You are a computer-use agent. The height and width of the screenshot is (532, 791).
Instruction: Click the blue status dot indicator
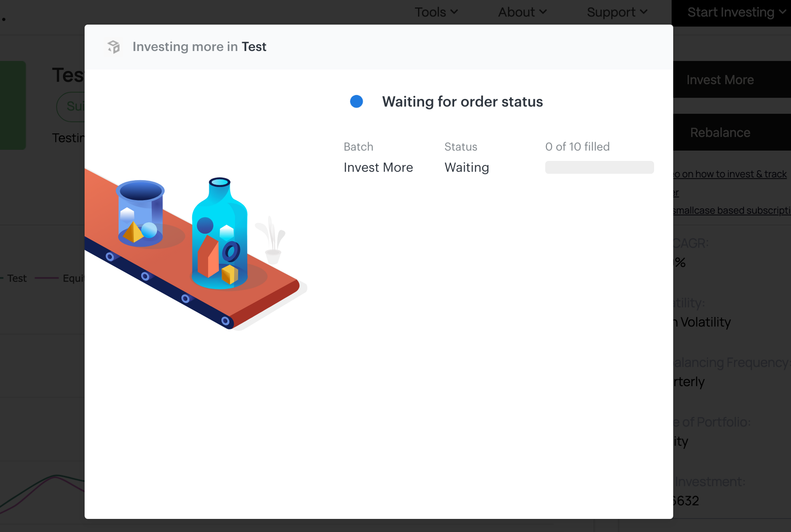click(356, 102)
